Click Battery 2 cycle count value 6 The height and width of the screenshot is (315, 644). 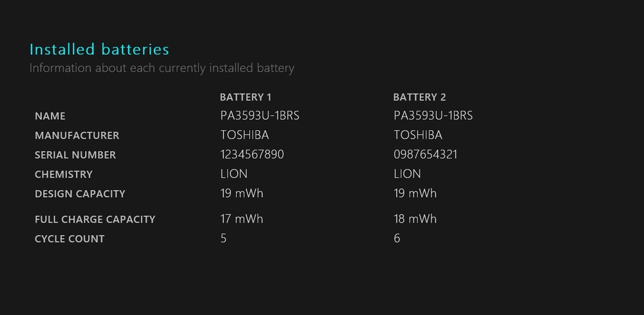pos(397,238)
